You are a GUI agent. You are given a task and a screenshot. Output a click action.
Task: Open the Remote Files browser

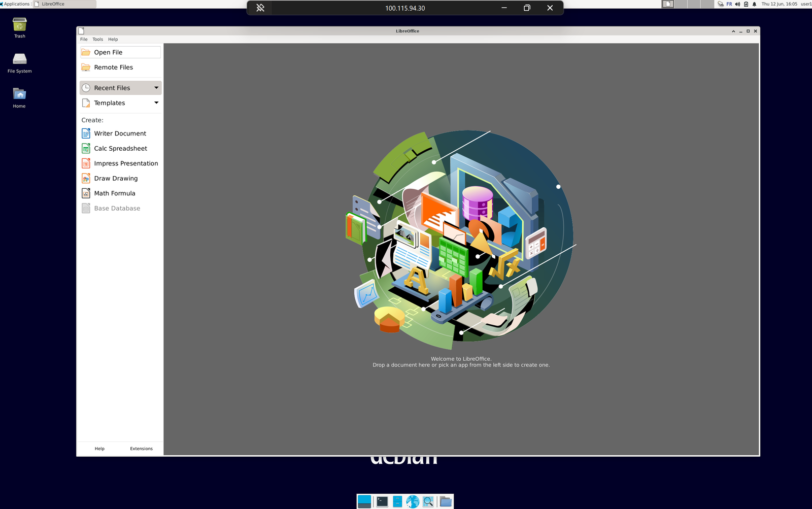[x=113, y=67]
